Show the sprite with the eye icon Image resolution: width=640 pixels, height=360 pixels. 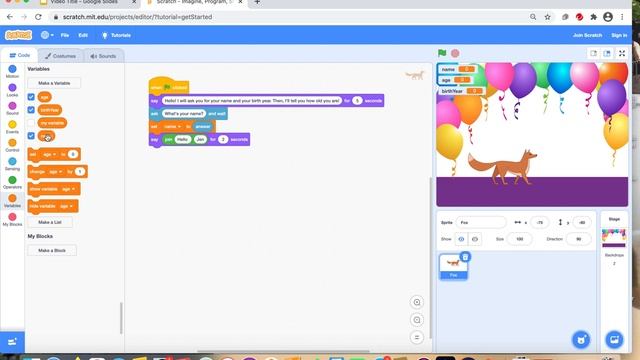(461, 239)
